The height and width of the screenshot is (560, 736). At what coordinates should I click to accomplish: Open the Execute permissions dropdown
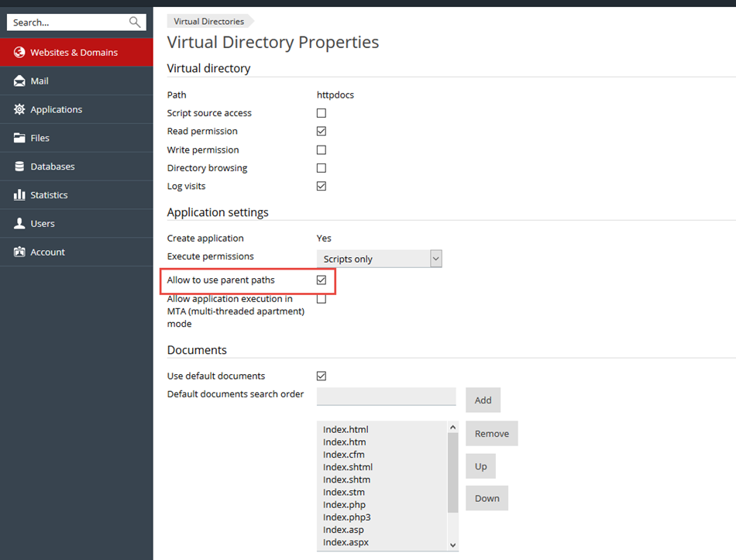tap(379, 259)
